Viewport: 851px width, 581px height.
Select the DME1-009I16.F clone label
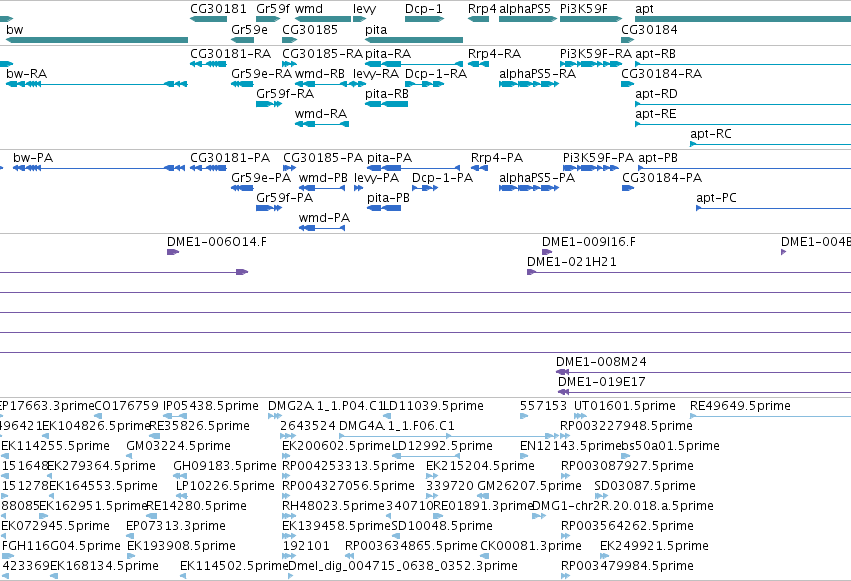pyautogui.click(x=588, y=241)
